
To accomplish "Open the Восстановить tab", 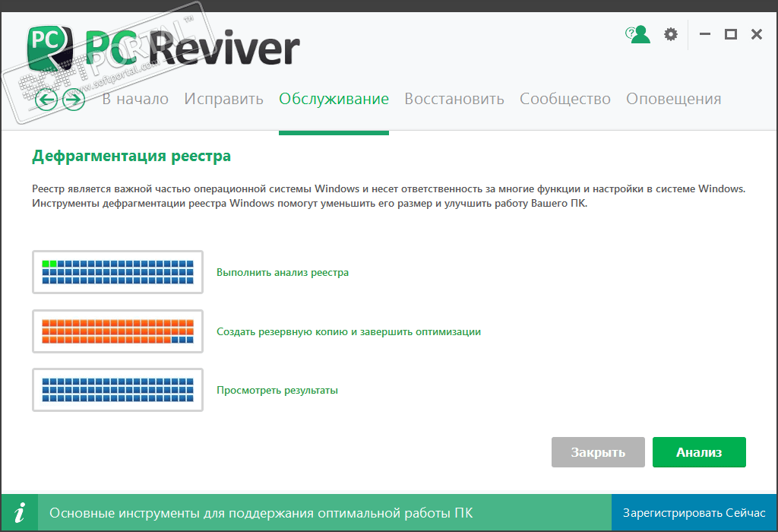I will 454,99.
